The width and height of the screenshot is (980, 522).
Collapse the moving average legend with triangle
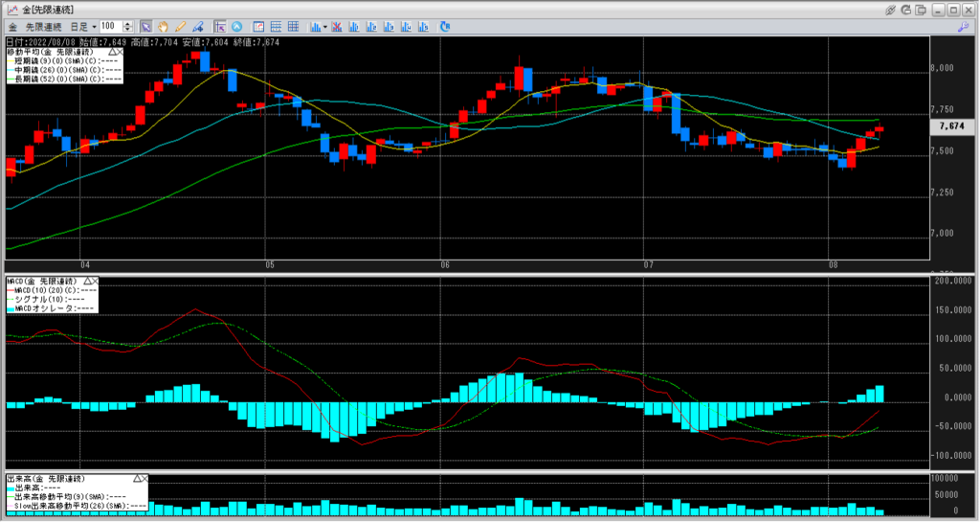tap(114, 51)
